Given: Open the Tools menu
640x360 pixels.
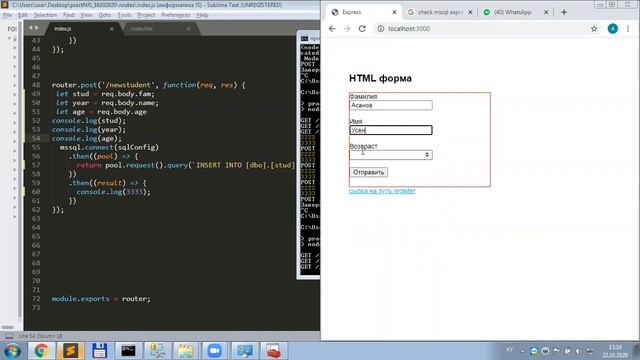Looking at the screenshot, I should pyautogui.click(x=124, y=15).
